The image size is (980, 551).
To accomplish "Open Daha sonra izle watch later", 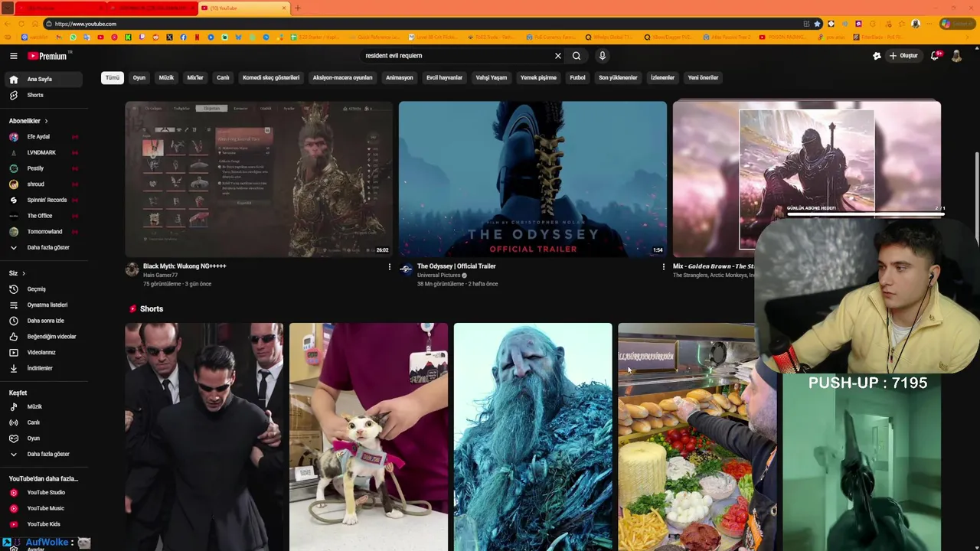I will point(44,321).
